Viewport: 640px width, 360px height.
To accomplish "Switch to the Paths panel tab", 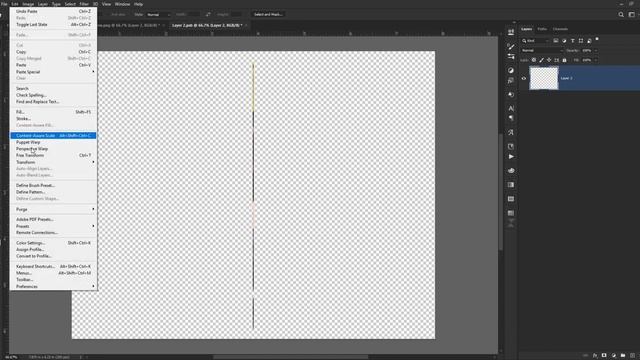I will click(542, 29).
